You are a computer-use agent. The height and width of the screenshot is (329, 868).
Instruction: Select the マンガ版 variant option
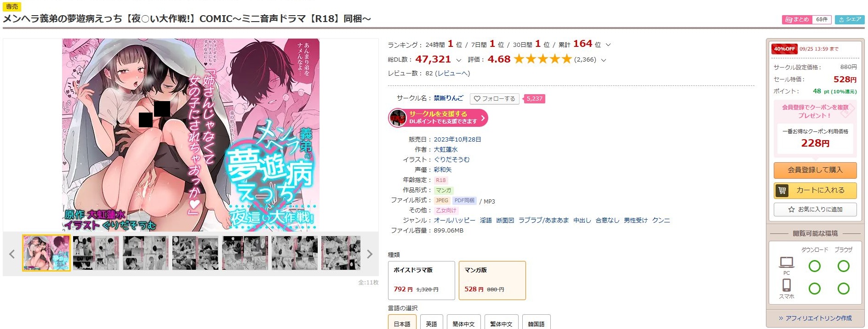492,280
